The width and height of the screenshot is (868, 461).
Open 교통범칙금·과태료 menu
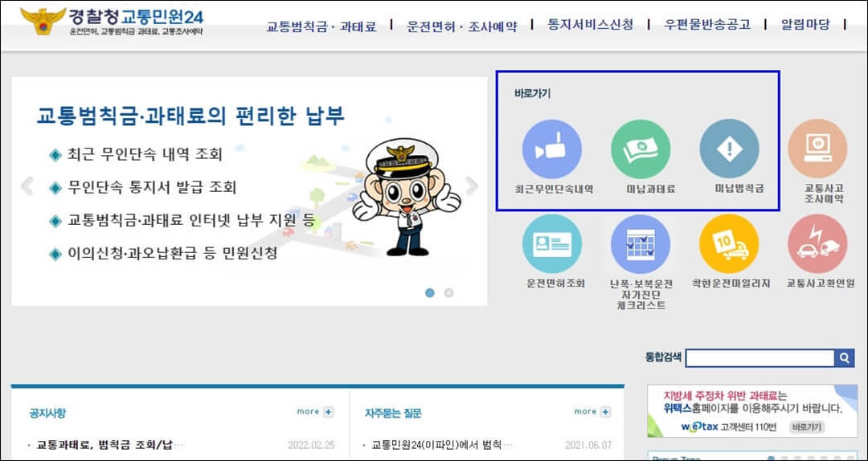pyautogui.click(x=321, y=26)
